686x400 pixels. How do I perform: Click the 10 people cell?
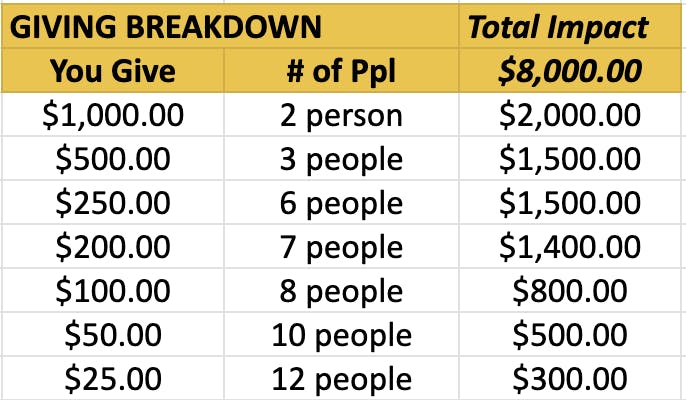[341, 335]
